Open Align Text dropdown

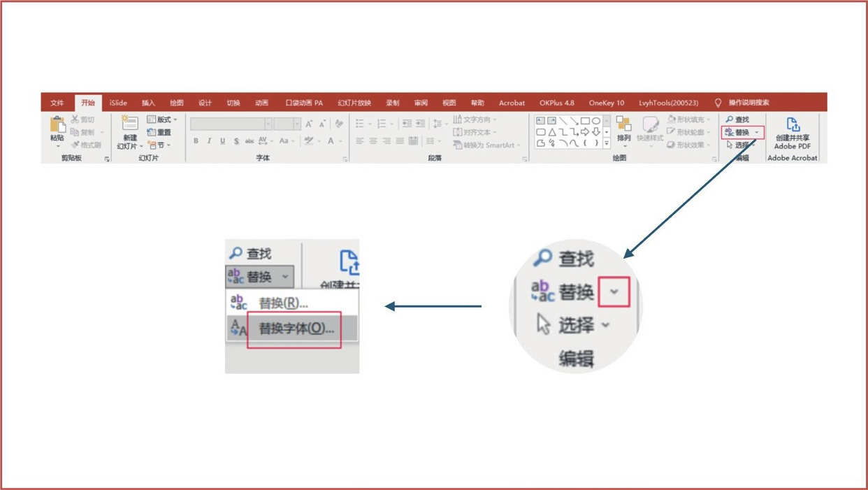[475, 132]
